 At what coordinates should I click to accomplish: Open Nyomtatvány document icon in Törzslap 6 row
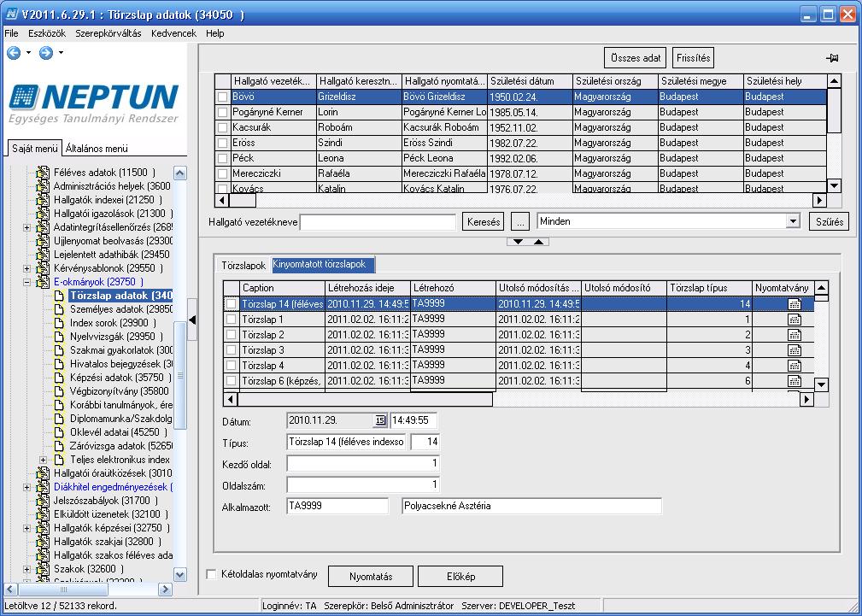point(795,380)
